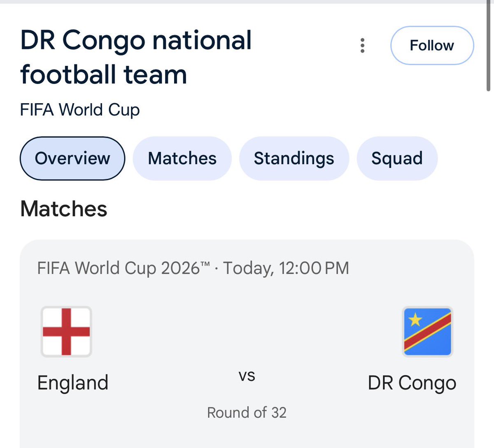This screenshot has width=494, height=448.
Task: Click the Today, 12:00 PM match time
Action: pyautogui.click(x=286, y=268)
